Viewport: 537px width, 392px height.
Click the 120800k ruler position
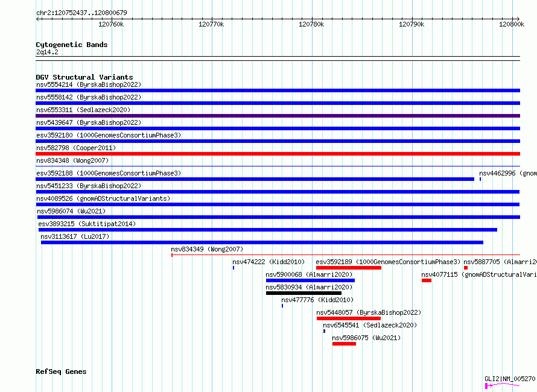[x=512, y=24]
